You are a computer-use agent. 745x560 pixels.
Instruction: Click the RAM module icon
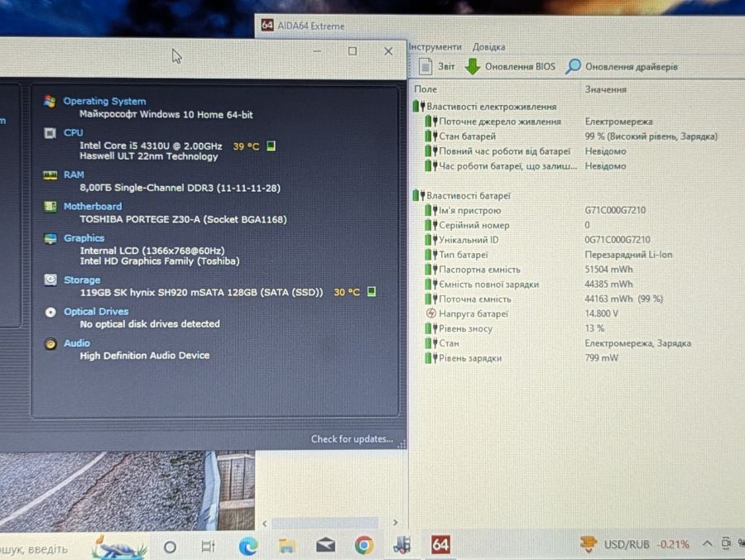(50, 175)
